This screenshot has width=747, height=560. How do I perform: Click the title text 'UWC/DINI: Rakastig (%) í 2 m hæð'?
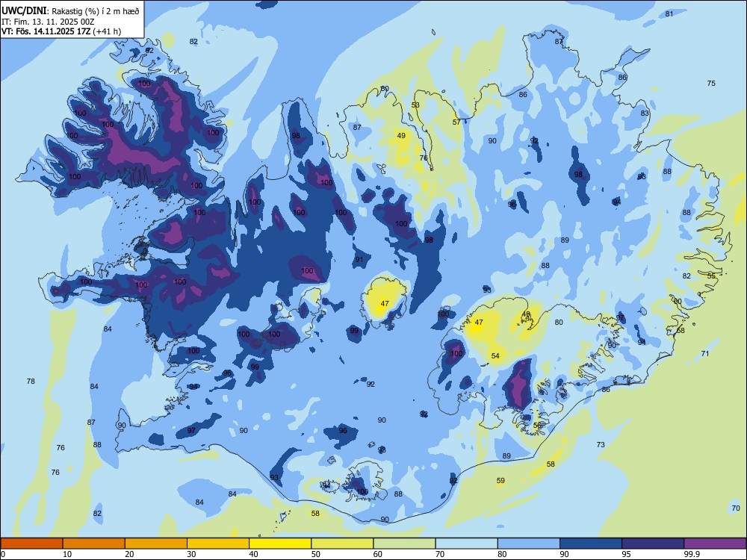click(x=70, y=11)
